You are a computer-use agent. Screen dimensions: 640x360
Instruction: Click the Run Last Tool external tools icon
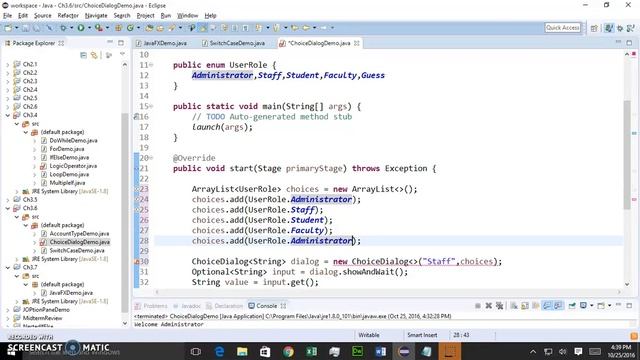click(99, 28)
